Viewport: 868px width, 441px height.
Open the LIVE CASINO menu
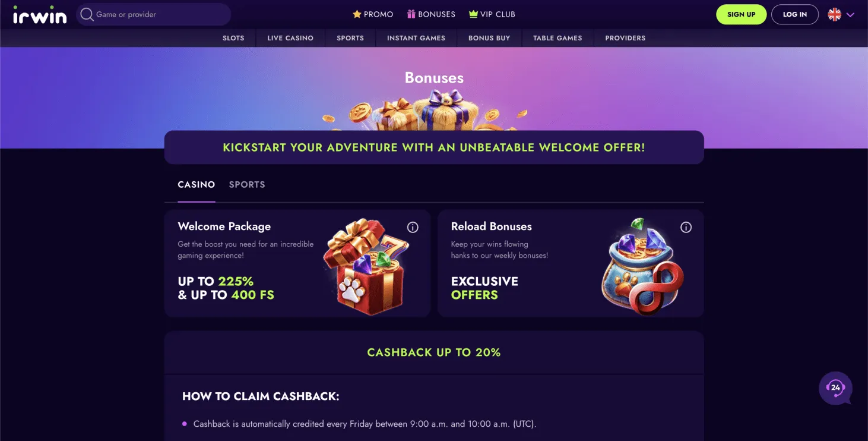pos(290,38)
